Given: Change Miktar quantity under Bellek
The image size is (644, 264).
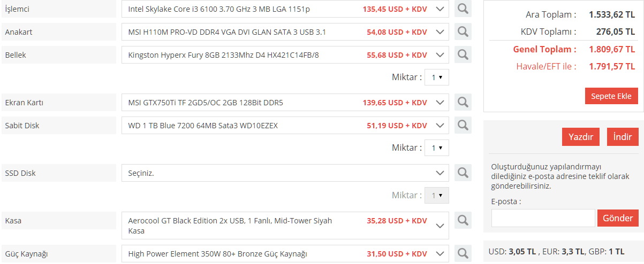Looking at the screenshot, I should point(436,77).
